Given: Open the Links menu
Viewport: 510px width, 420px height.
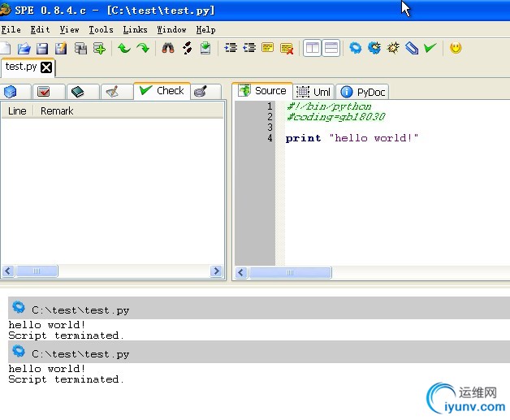Looking at the screenshot, I should (x=135, y=29).
